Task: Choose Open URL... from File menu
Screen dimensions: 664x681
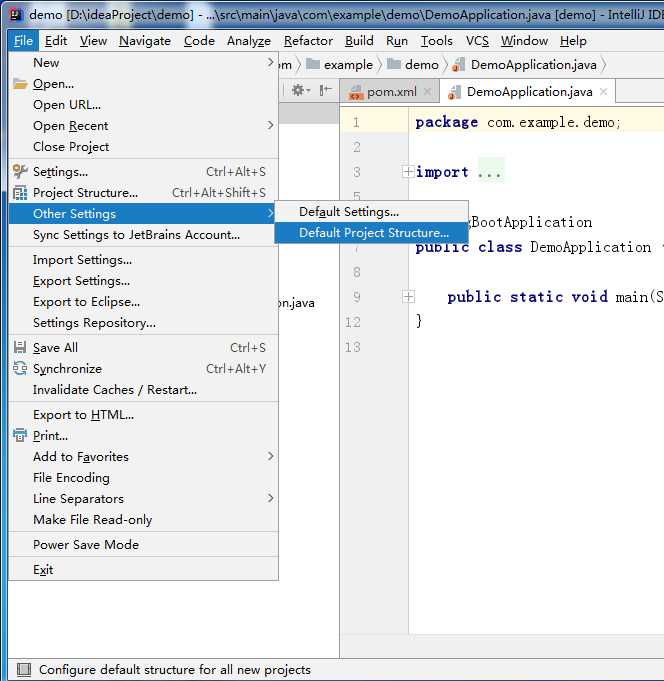Action: 143,105
